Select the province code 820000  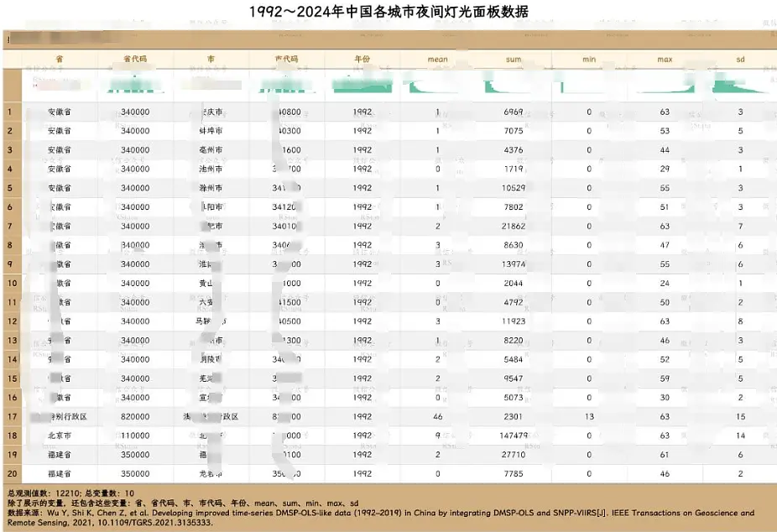pyautogui.click(x=135, y=416)
